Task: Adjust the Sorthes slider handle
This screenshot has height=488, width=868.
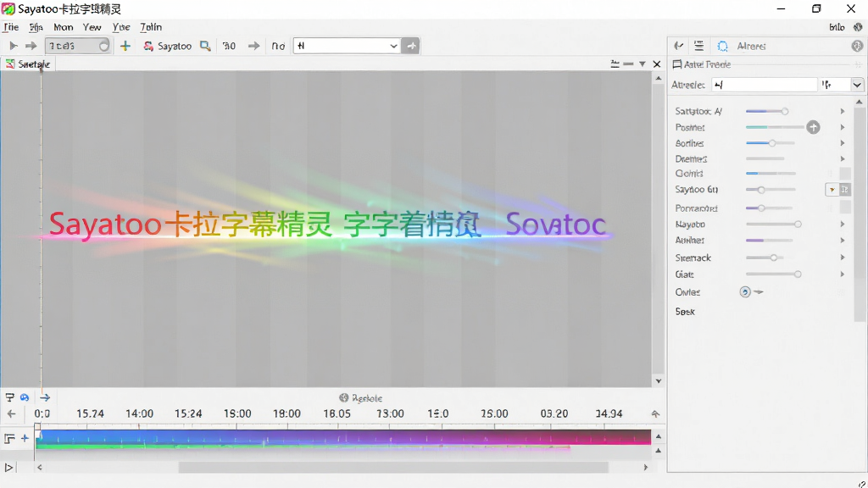Action: (771, 142)
